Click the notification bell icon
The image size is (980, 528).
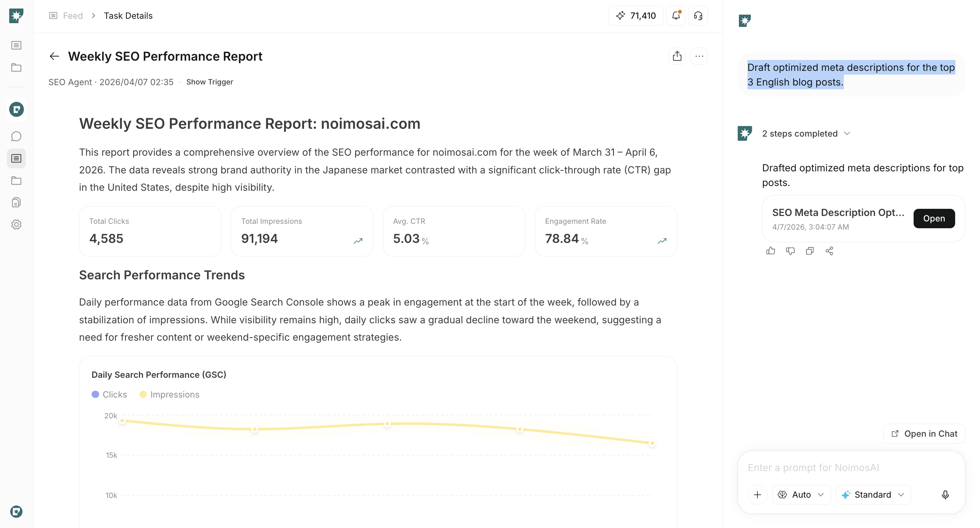coord(676,16)
